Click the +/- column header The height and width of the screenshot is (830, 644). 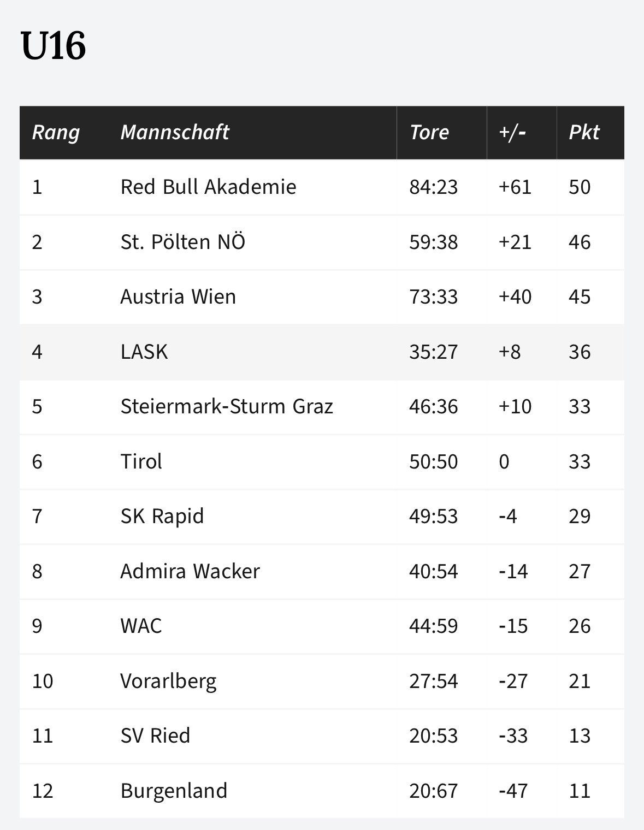[x=512, y=132]
